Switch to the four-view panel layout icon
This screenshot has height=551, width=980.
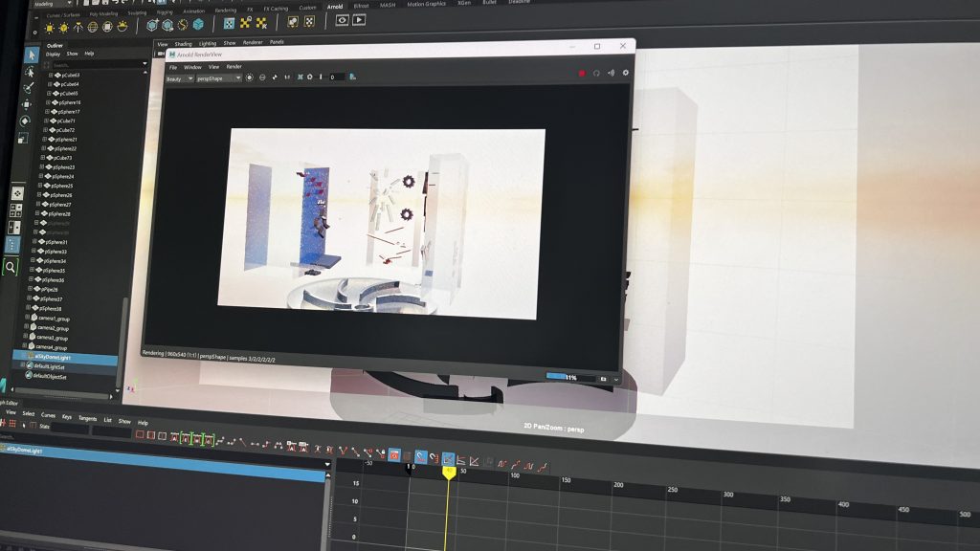point(16,210)
